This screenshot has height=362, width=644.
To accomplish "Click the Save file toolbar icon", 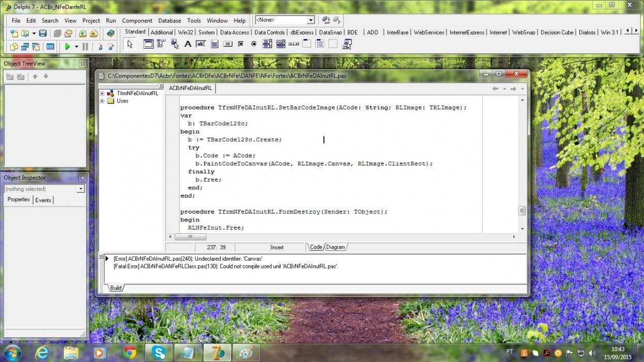I will pos(43,33).
